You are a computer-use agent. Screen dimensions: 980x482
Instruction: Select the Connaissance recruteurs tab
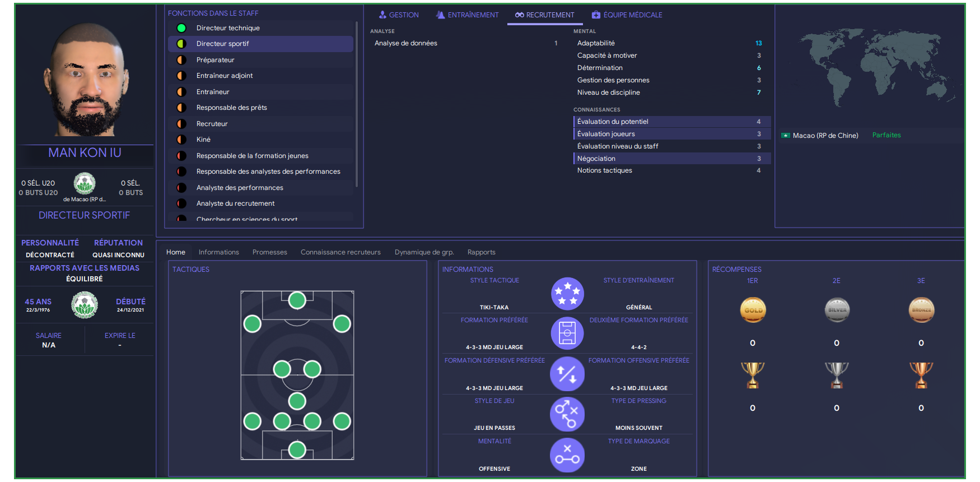tap(340, 252)
